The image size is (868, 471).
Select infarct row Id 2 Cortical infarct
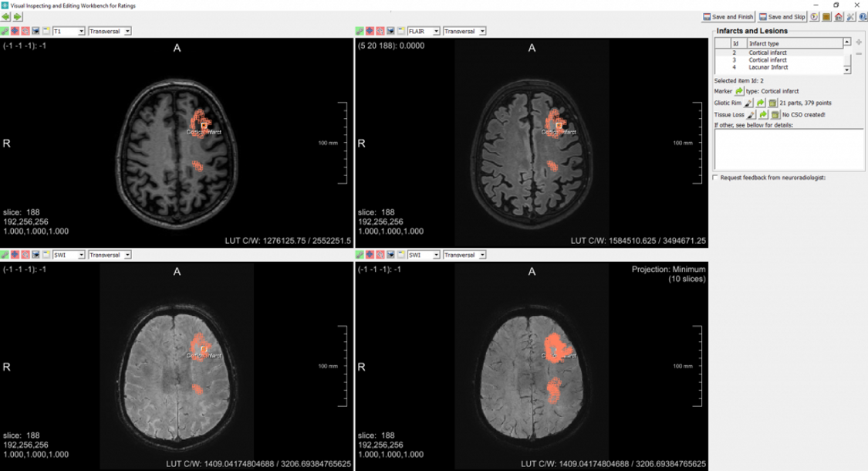778,53
